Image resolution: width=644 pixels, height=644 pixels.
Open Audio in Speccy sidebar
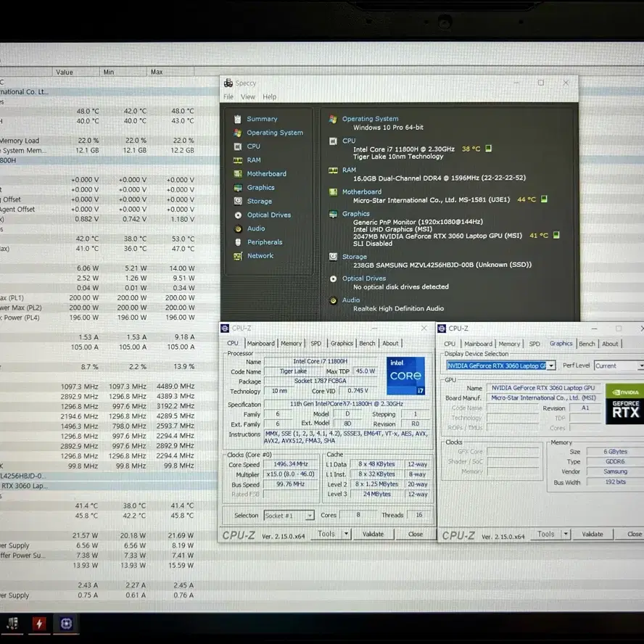click(255, 228)
